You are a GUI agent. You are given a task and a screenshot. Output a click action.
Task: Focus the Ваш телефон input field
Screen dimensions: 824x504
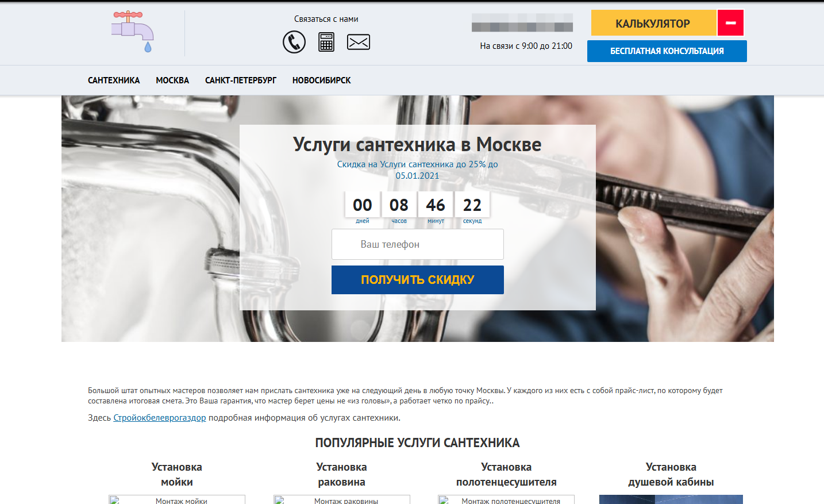pyautogui.click(x=418, y=244)
